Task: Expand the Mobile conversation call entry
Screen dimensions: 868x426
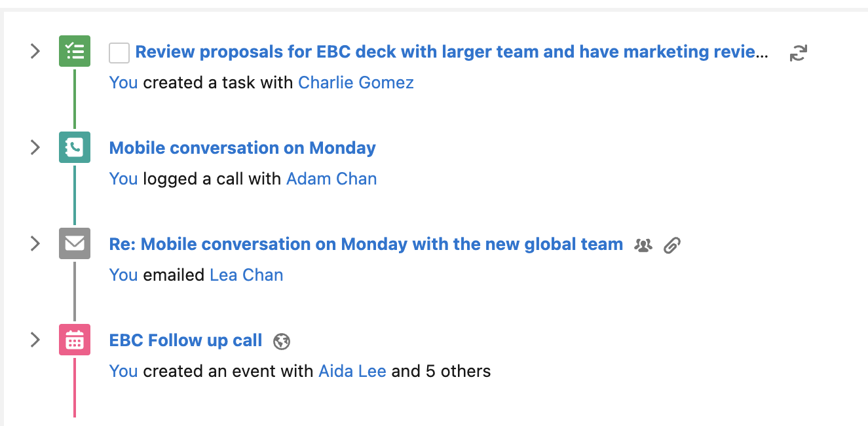Action: [x=35, y=148]
